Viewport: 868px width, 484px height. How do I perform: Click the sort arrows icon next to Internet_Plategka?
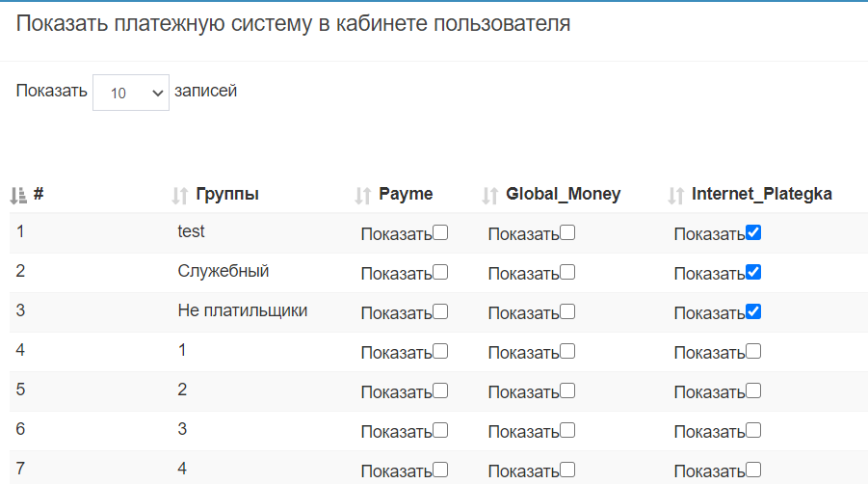(x=675, y=196)
